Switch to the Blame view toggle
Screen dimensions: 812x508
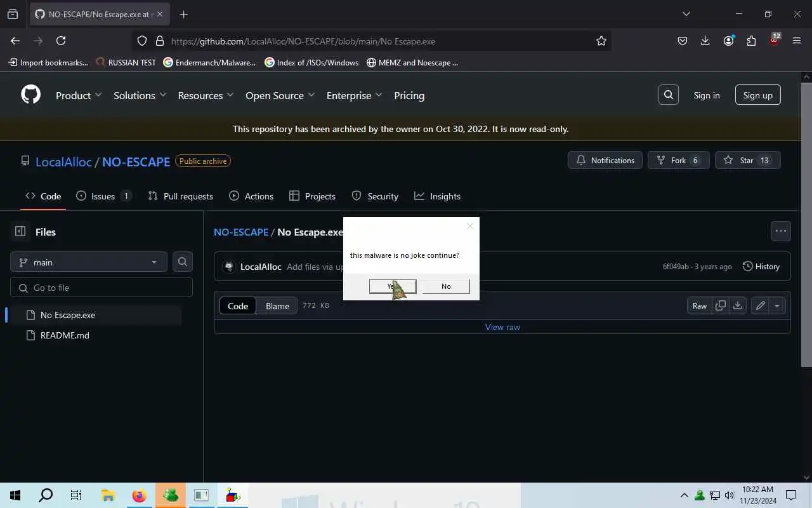[277, 305]
